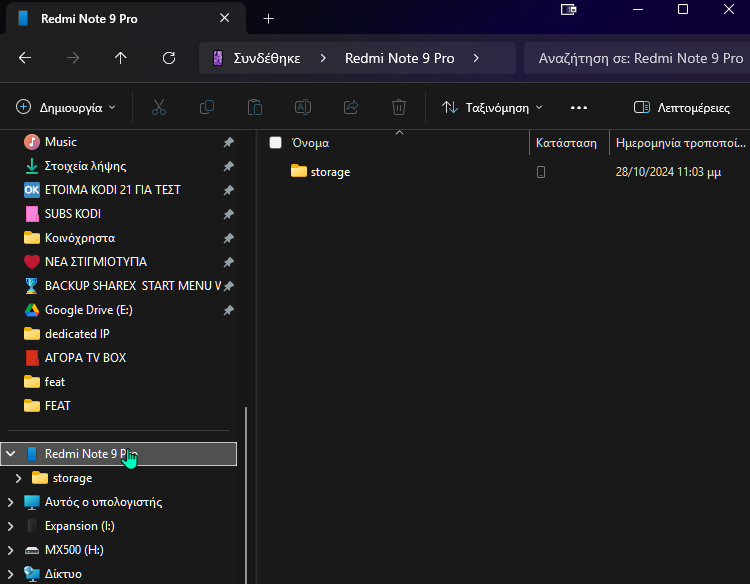Open dedicated IP folder
750x584 pixels.
pos(77,334)
